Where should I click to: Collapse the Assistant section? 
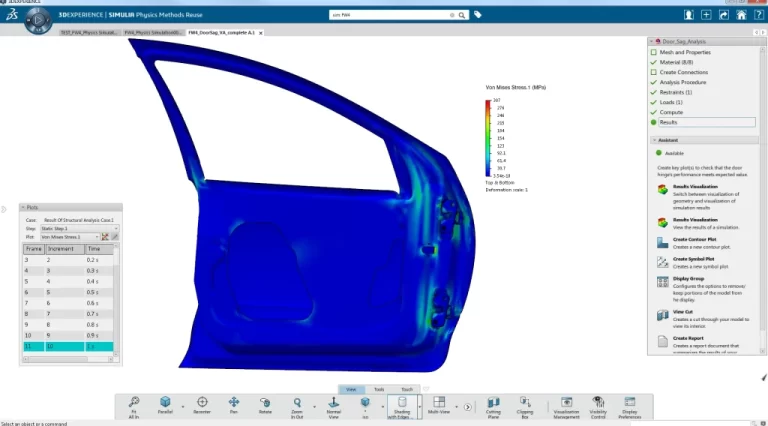click(653, 140)
